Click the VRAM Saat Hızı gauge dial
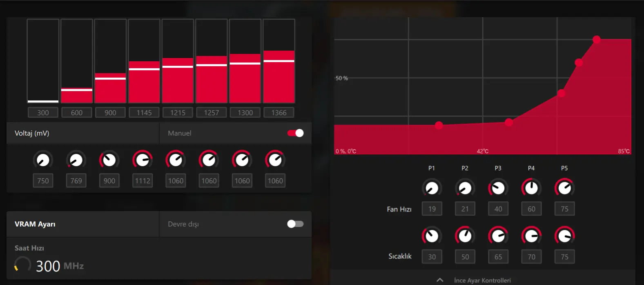Viewport: 644px width, 285px height. pyautogui.click(x=23, y=265)
